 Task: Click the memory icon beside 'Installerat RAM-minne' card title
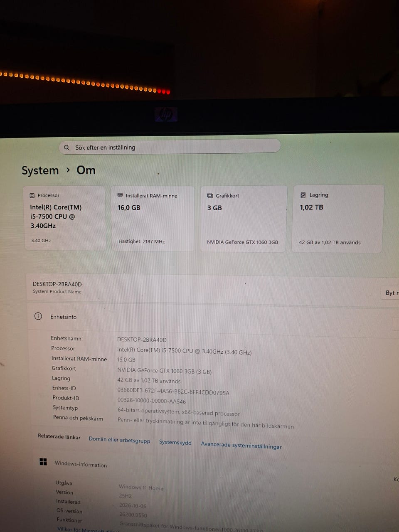point(120,195)
